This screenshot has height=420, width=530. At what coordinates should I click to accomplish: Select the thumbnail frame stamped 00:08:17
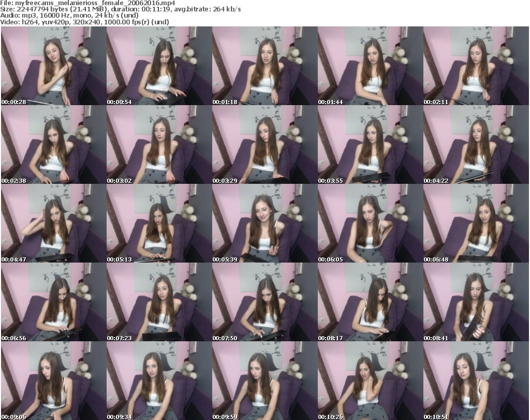click(370, 302)
